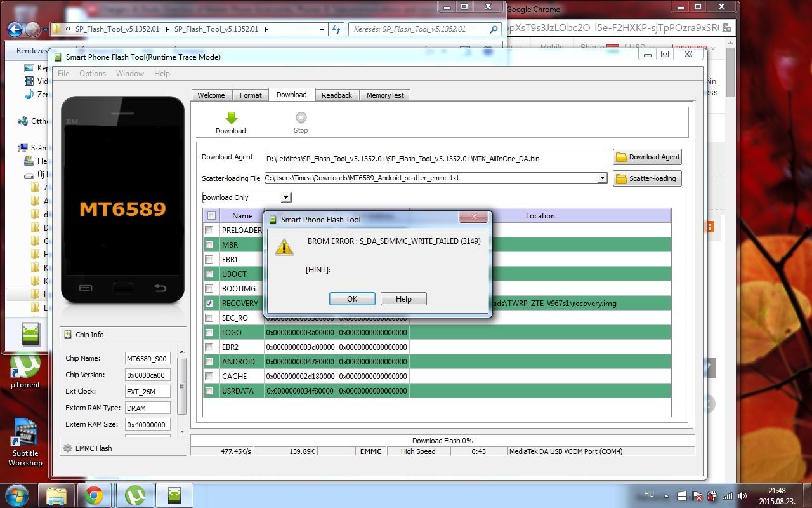Click the Stop icon in toolbar
Viewport: 812px width, 508px height.
(x=301, y=117)
